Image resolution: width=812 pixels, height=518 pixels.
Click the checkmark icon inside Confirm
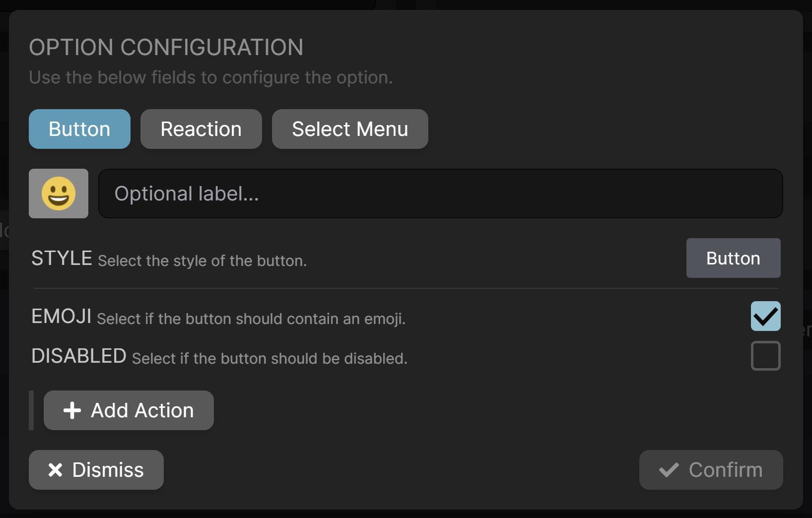[x=669, y=469]
